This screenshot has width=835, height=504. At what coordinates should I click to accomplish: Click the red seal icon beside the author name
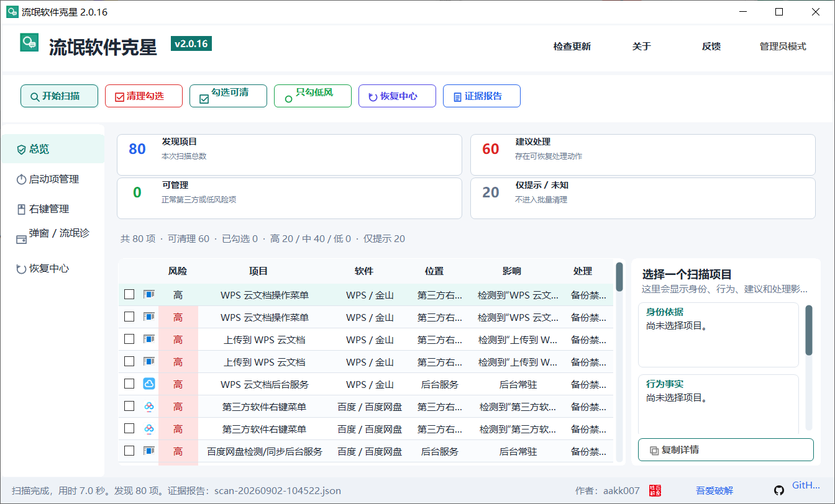(655, 490)
